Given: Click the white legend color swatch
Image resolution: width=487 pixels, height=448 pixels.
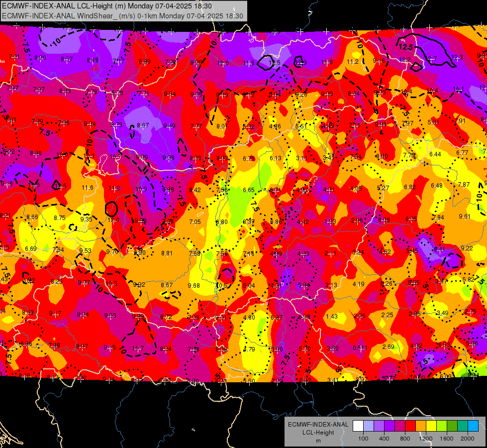Looking at the screenshot, I should [358, 426].
